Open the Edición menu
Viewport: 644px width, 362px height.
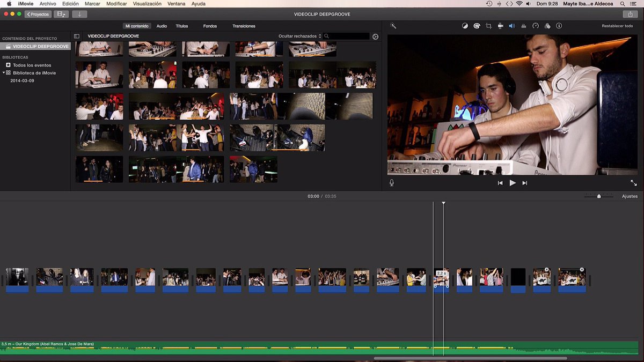[70, 4]
